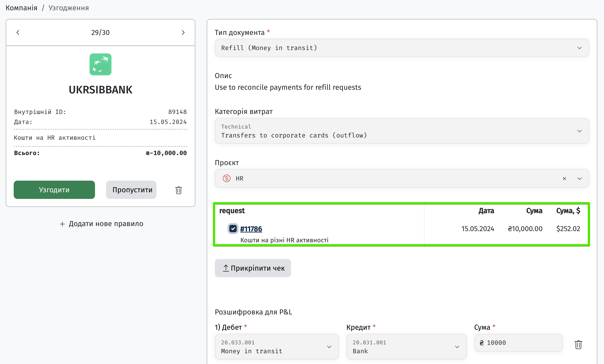Click the request date 15.05.2024 in table
Screen dimensions: 604x364
coord(478,229)
